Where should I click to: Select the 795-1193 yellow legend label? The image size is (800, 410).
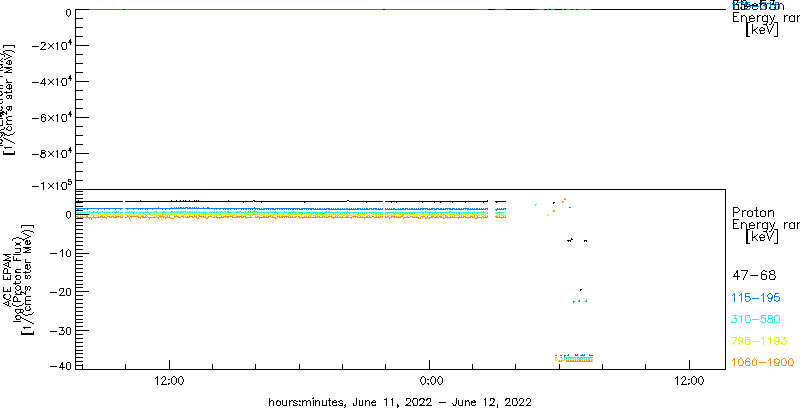[760, 341]
